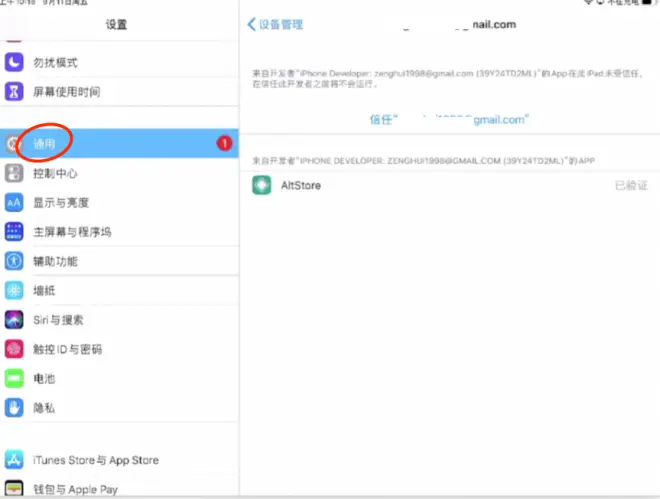The width and height of the screenshot is (660, 499).
Task: Tap the 已验证 status text
Action: 631,186
